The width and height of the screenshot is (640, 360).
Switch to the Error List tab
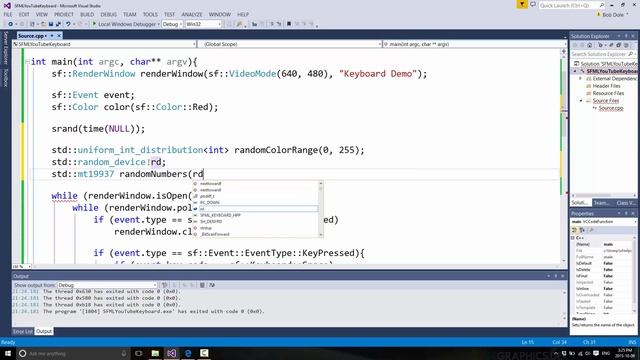[23, 331]
